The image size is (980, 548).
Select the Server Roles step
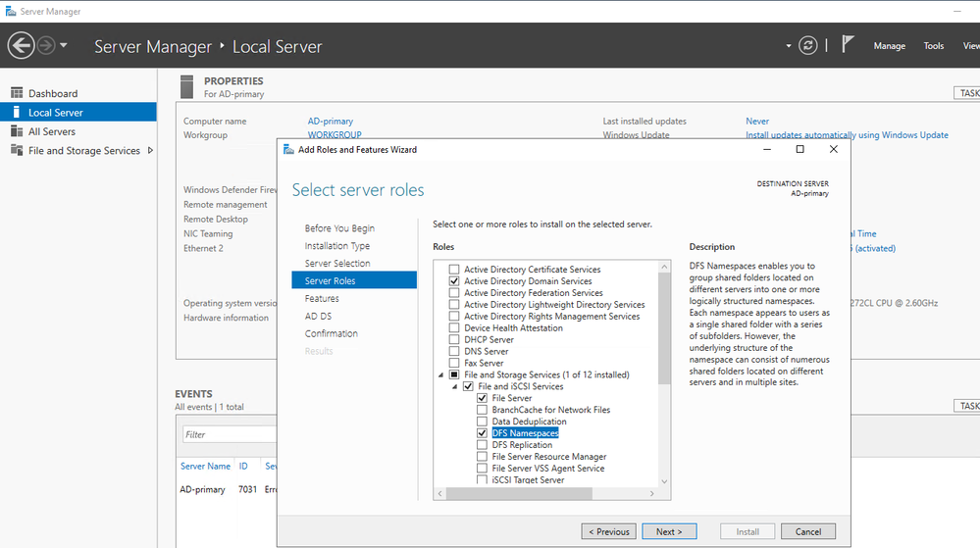pos(354,280)
